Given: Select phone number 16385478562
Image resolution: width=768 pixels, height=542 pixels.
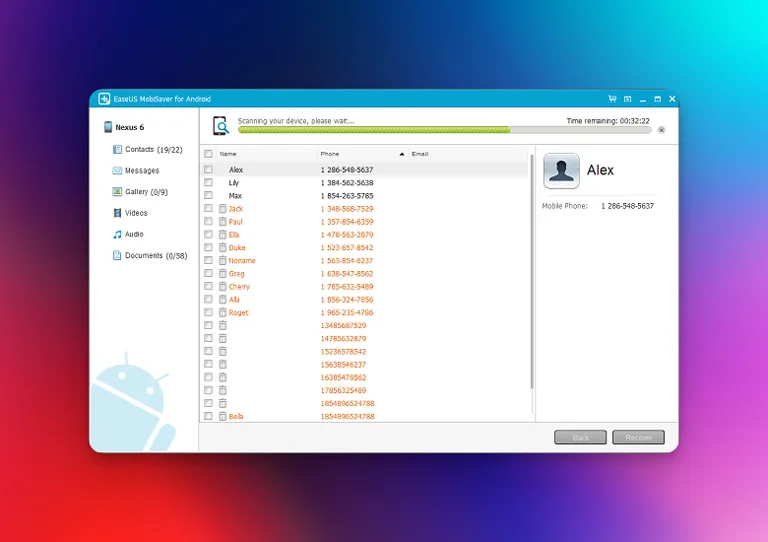Looking at the screenshot, I should (343, 377).
